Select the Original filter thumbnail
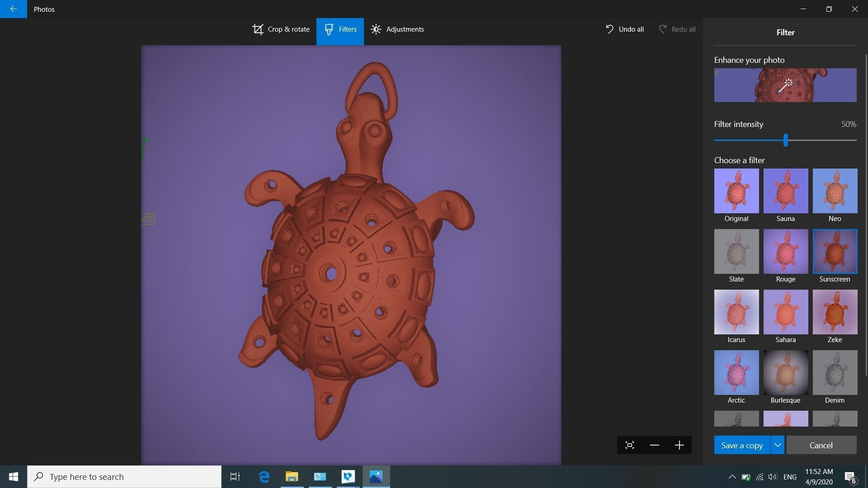The height and width of the screenshot is (488, 868). coord(736,191)
